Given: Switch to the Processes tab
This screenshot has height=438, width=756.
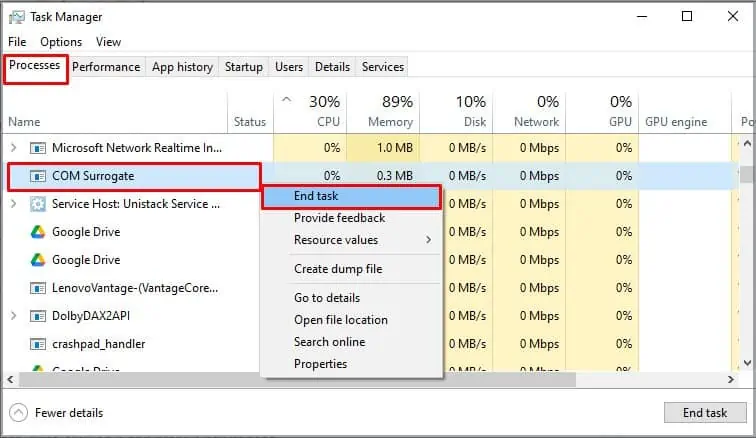Looking at the screenshot, I should tap(35, 65).
